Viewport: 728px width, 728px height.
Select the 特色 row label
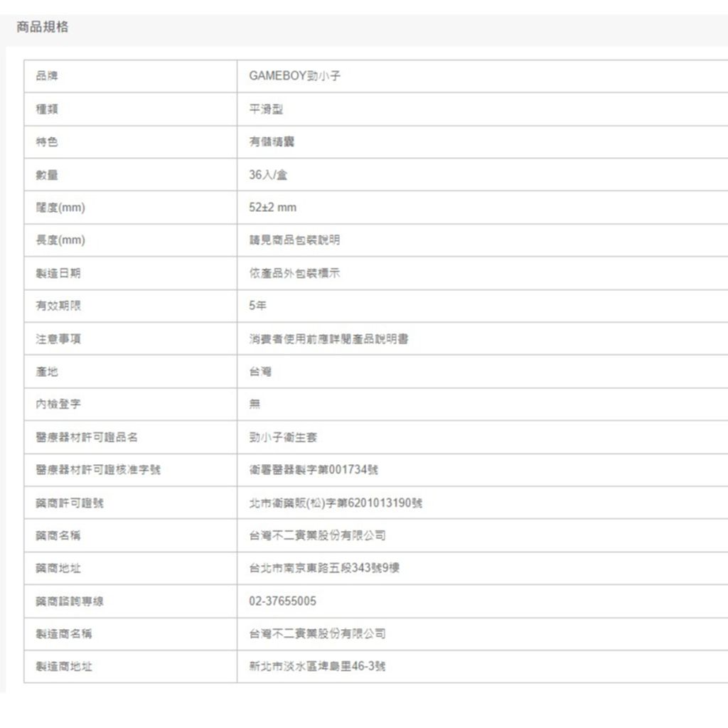[x=47, y=141]
